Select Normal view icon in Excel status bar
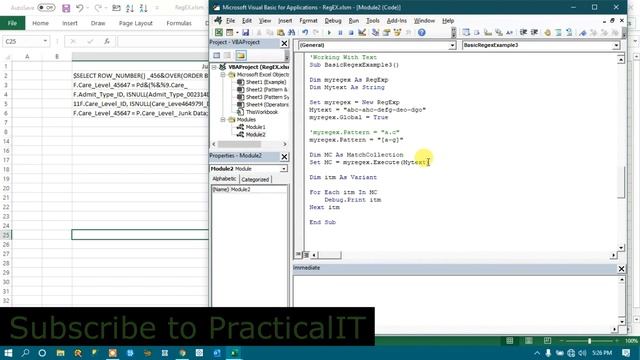640x360 pixels. point(510,340)
